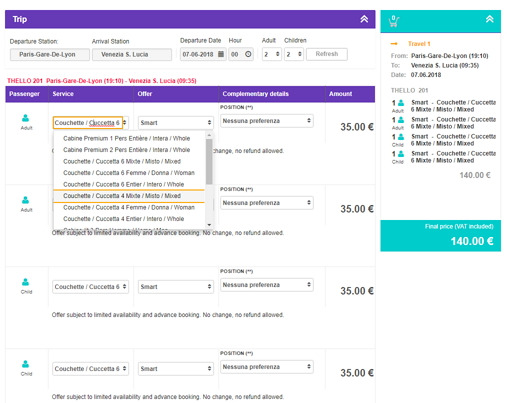
Task: Click the THELLO 201 train heading
Action: tap(102, 81)
